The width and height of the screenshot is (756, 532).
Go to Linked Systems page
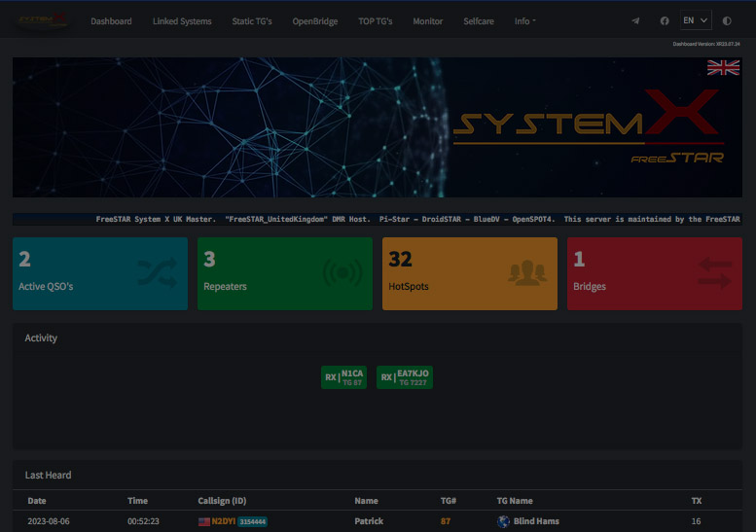tap(182, 21)
